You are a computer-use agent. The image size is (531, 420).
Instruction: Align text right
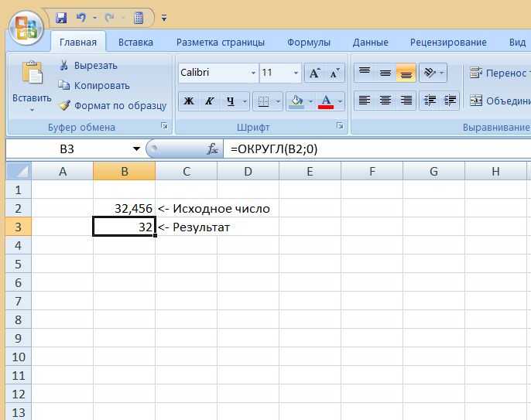[x=406, y=101]
